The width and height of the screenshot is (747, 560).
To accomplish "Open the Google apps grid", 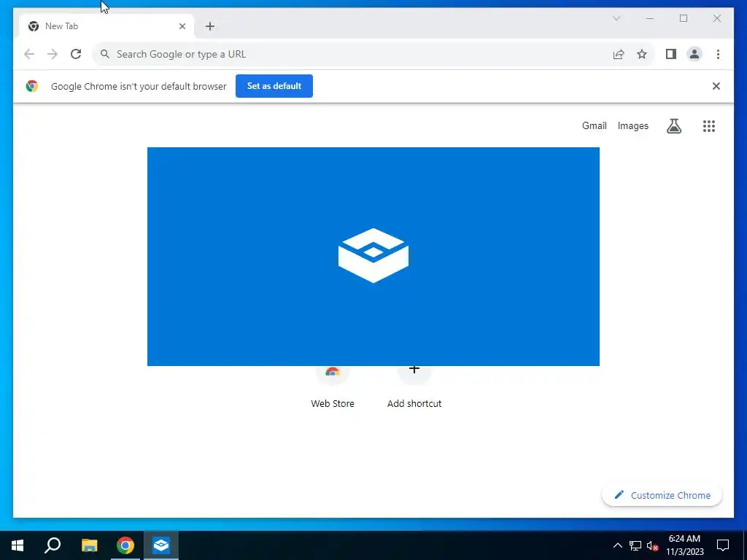I will [x=709, y=125].
